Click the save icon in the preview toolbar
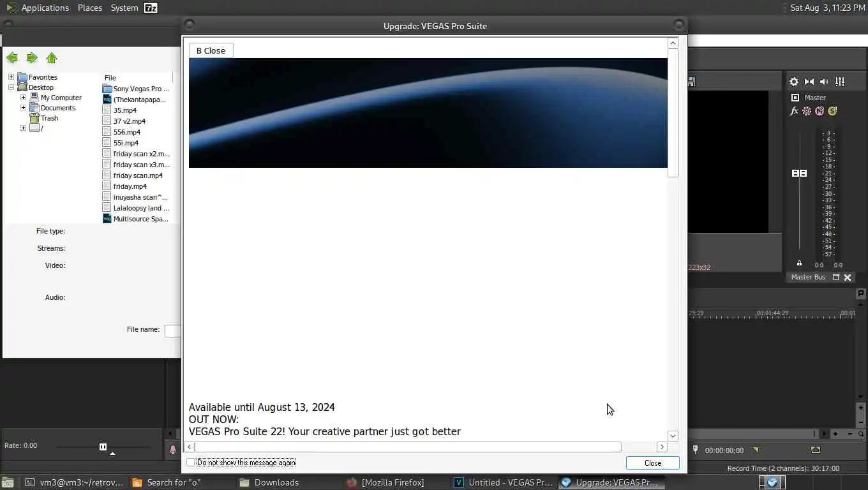The width and height of the screenshot is (868, 490). click(691, 82)
